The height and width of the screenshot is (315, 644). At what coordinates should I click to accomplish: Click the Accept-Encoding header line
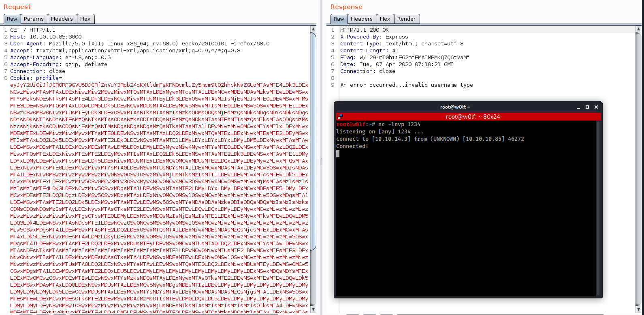click(x=59, y=64)
